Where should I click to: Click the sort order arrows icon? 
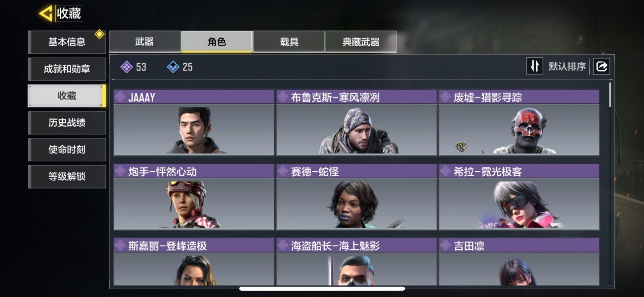(x=535, y=66)
